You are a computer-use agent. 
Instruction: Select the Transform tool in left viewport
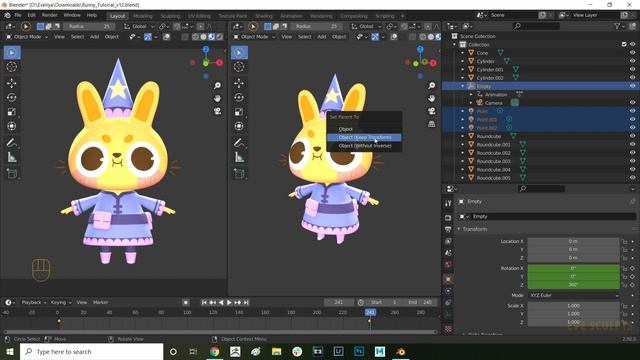click(x=11, y=126)
